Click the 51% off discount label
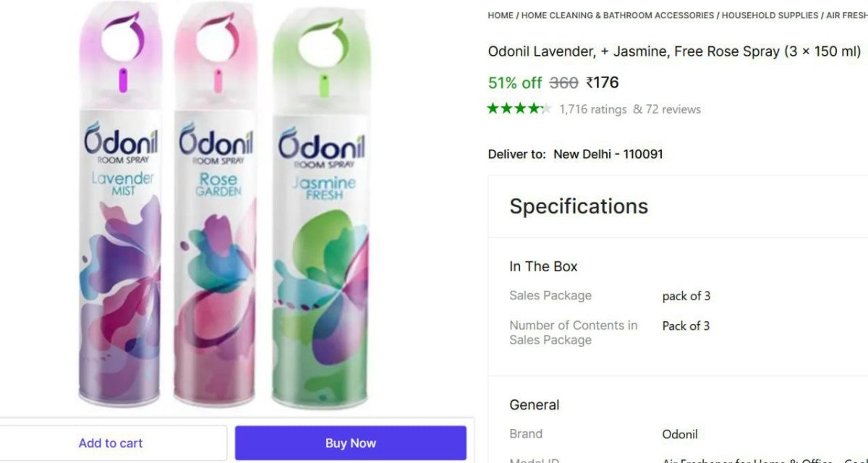868x463 pixels. pyautogui.click(x=515, y=82)
